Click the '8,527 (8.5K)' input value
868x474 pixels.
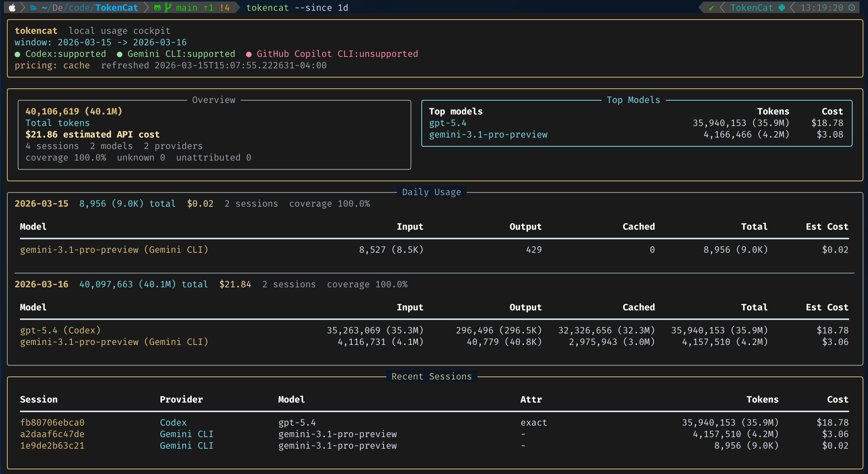point(391,250)
